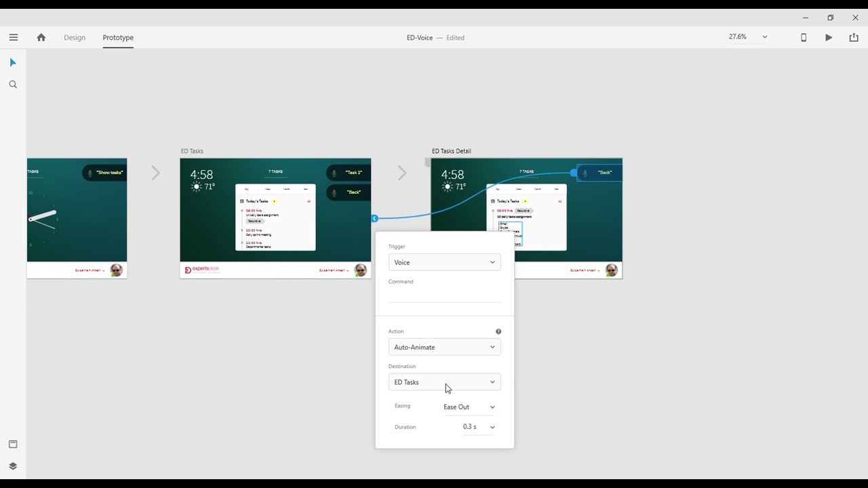Click the expertsdesk logo in ED Tasks
The height and width of the screenshot is (488, 868).
click(202, 270)
